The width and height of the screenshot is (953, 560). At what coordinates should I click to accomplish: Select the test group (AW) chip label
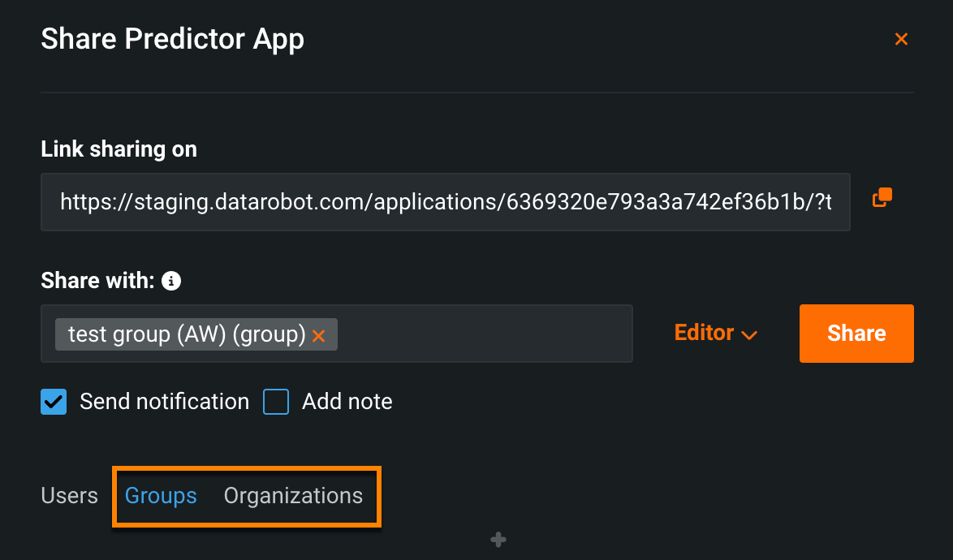(186, 334)
